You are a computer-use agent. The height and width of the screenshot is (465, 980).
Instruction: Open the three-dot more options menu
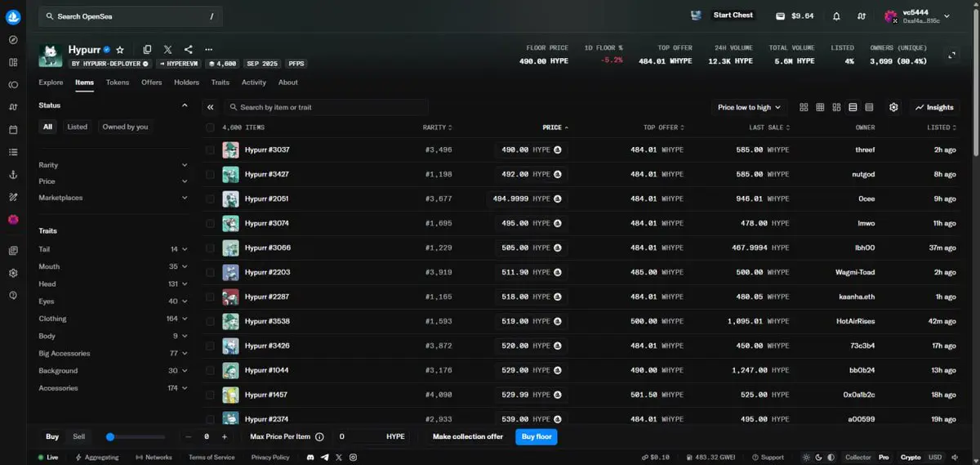[x=209, y=50]
